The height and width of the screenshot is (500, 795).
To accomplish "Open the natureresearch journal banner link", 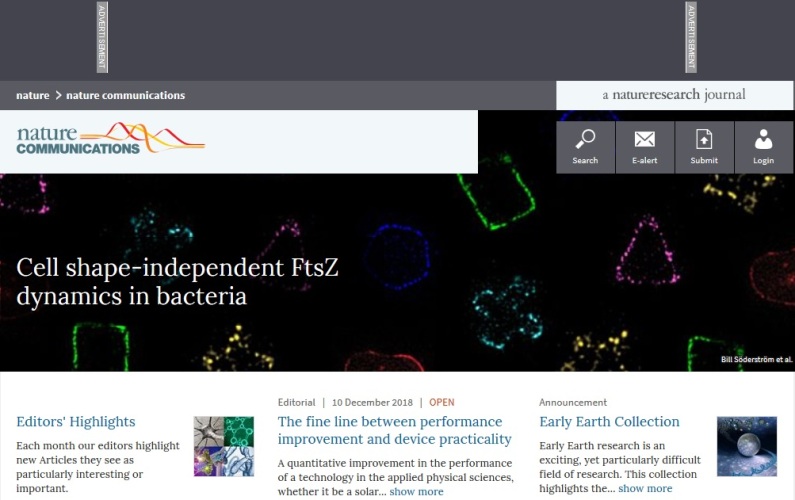I will pos(674,95).
